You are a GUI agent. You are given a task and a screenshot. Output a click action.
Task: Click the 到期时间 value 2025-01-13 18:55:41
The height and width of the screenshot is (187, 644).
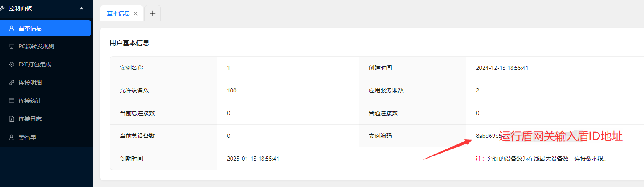click(253, 159)
